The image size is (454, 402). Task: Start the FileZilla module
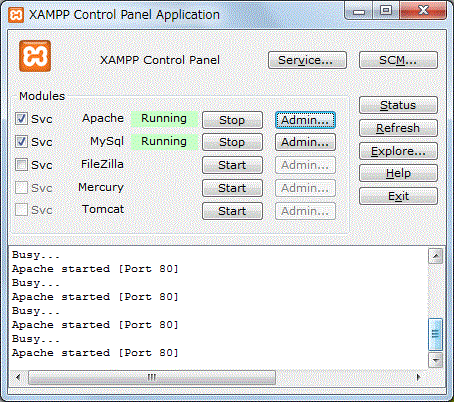232,165
